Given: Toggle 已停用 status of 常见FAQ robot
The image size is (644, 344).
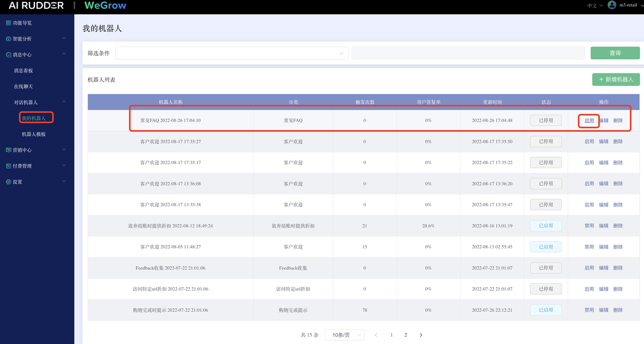Looking at the screenshot, I should coord(546,121).
